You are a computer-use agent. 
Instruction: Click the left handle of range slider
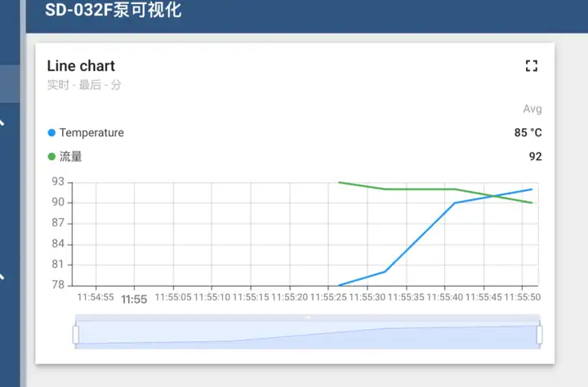point(76,335)
